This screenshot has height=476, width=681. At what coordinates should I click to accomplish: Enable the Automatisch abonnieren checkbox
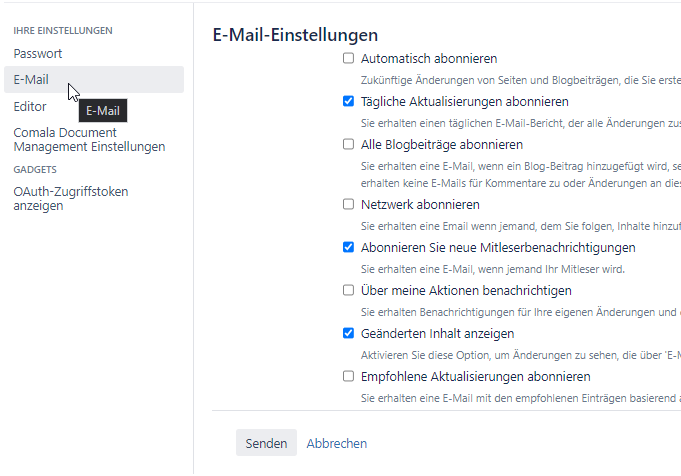tap(348, 59)
